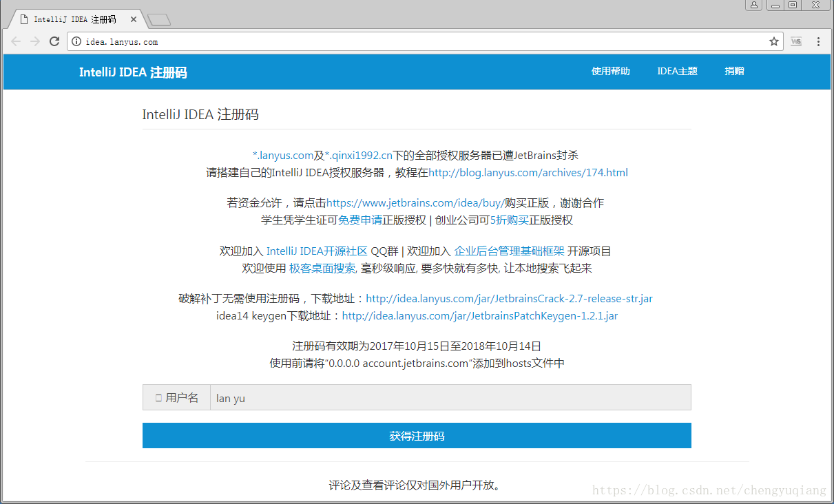Open *.lanyus.com link
834x504 pixels.
(x=283, y=156)
